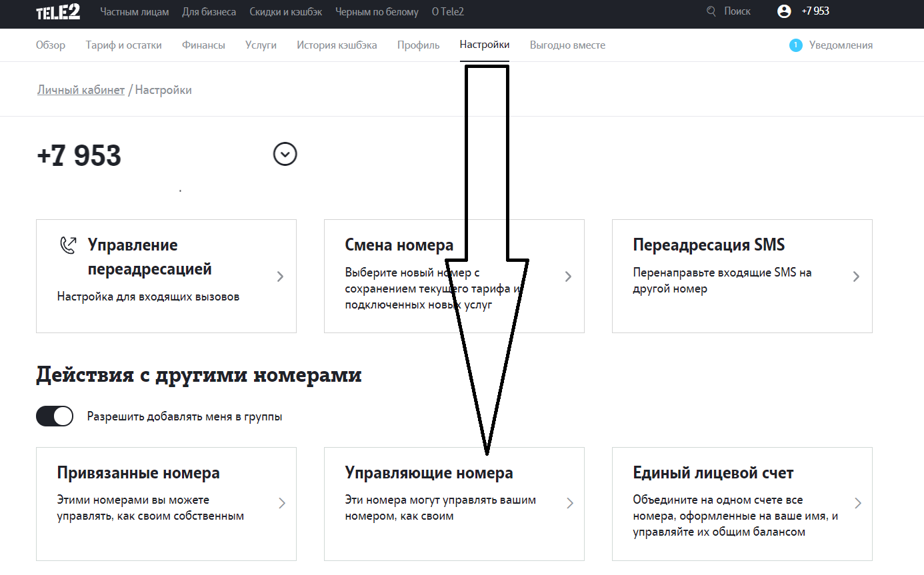Switch to the Профиль tab
The width and height of the screenshot is (924, 575).
click(419, 45)
